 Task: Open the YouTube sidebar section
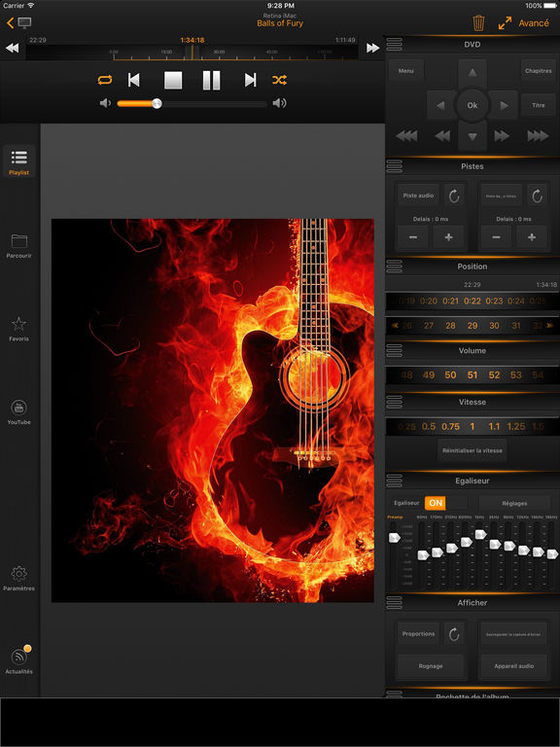[19, 412]
